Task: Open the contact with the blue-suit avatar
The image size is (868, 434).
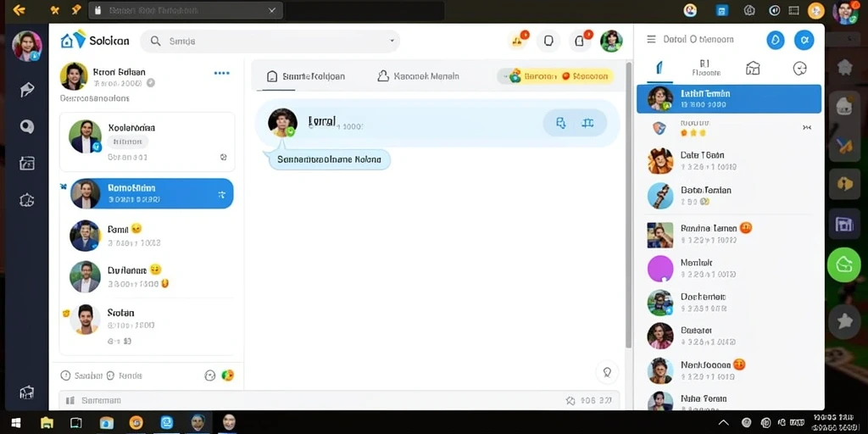Action: [147, 236]
